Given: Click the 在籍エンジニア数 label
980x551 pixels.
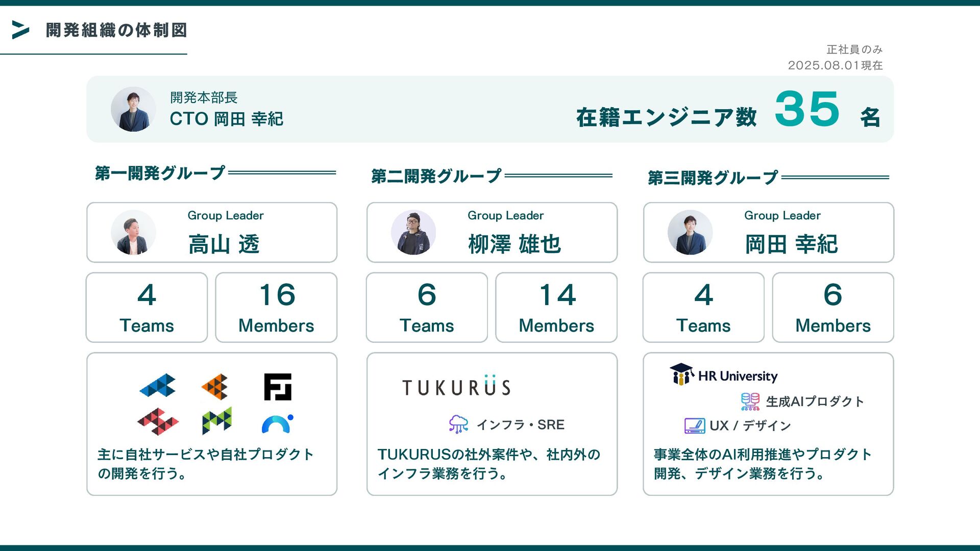Looking at the screenshot, I should 667,117.
